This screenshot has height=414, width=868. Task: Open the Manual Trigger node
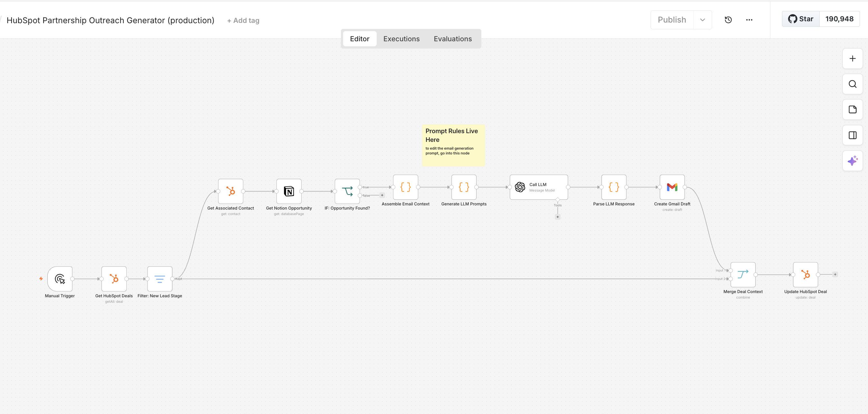coord(60,279)
